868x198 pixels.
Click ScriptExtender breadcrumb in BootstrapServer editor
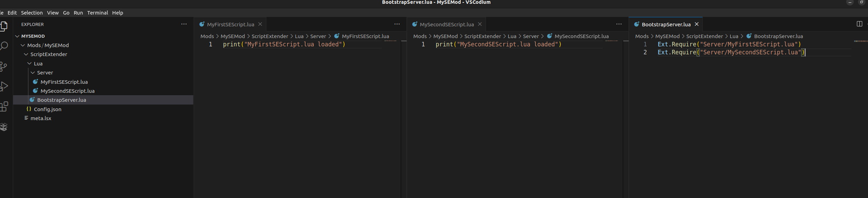click(x=704, y=36)
